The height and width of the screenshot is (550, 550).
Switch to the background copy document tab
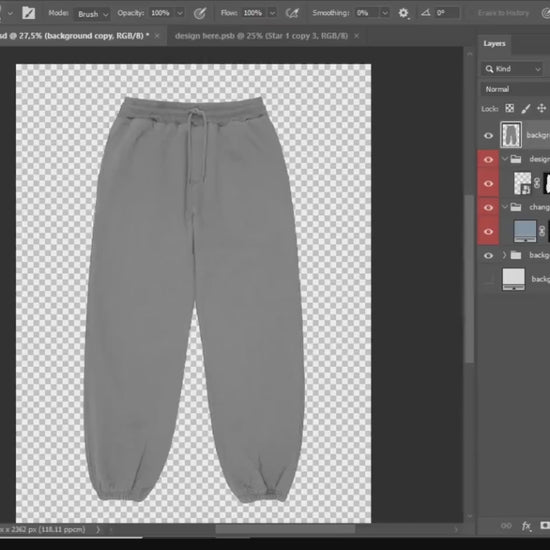tap(74, 36)
